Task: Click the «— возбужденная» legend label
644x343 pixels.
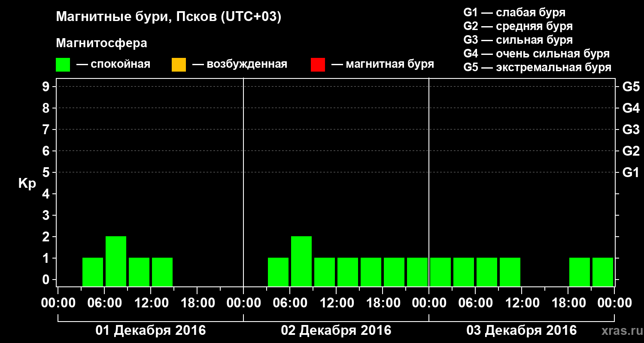Action: tap(240, 64)
